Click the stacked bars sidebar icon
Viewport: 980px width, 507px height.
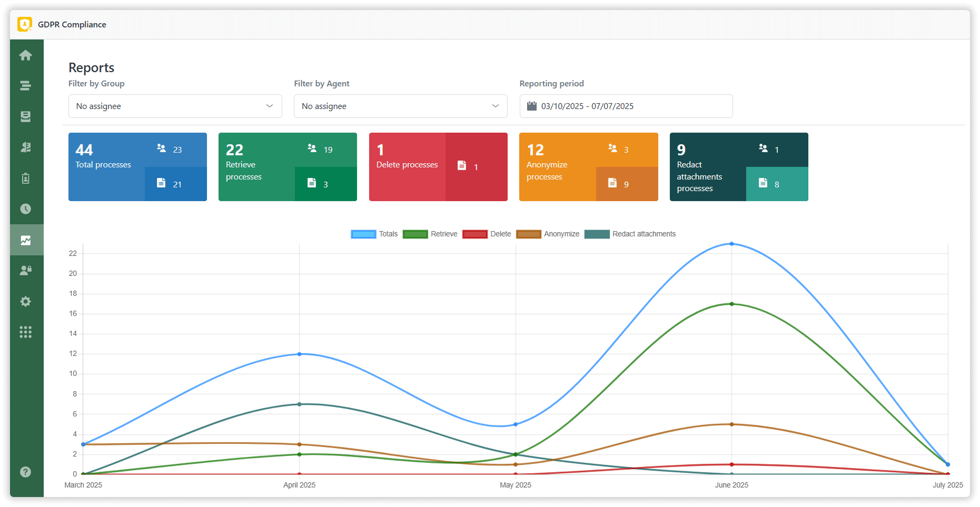pyautogui.click(x=25, y=86)
